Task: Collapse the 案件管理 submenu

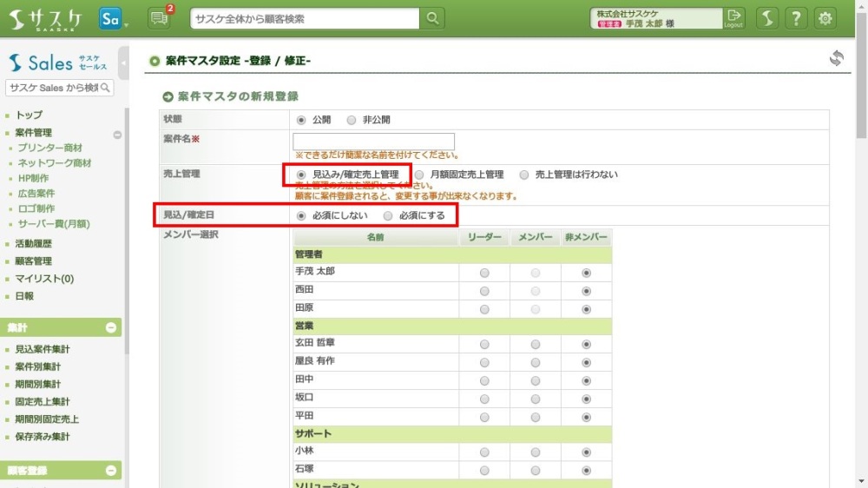Action: coord(117,135)
